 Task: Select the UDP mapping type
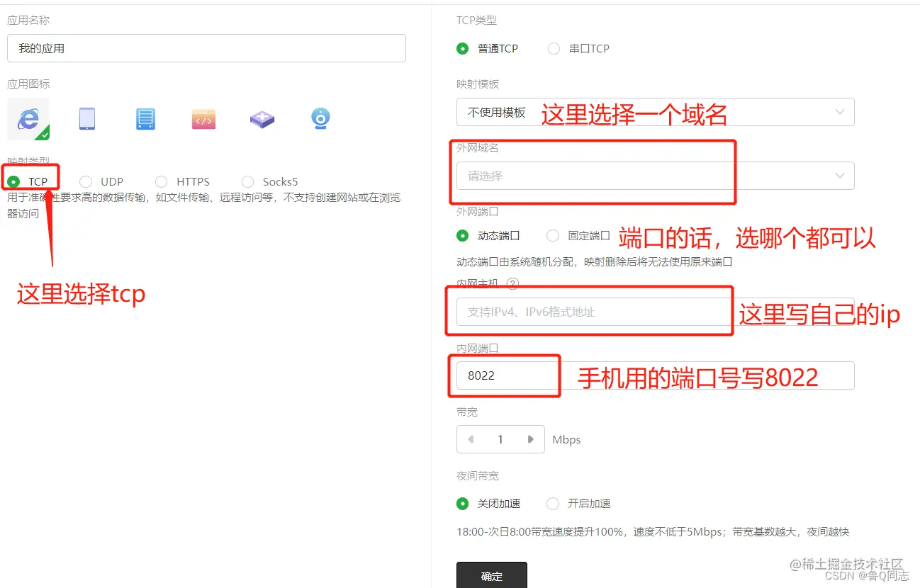[85, 181]
